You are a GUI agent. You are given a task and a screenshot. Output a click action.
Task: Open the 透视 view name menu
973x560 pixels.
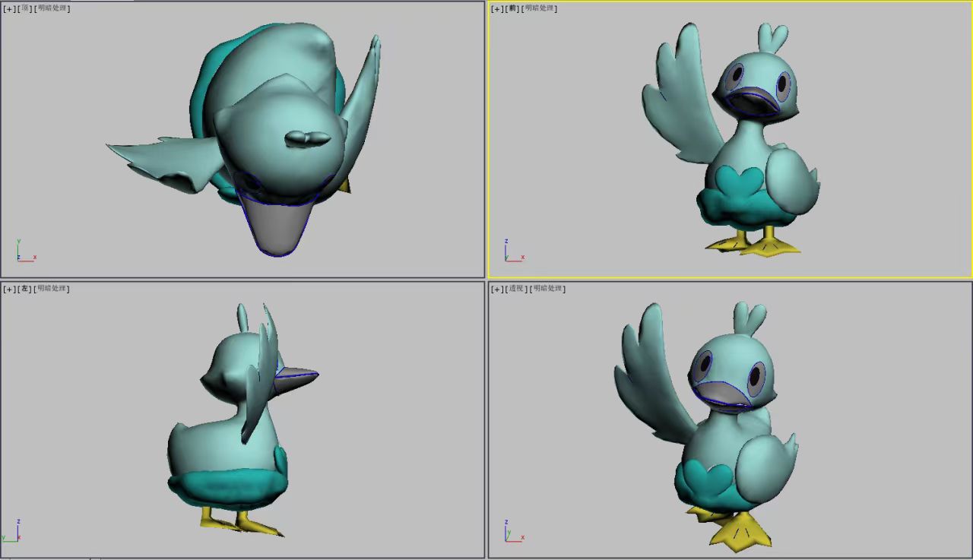tap(517, 289)
